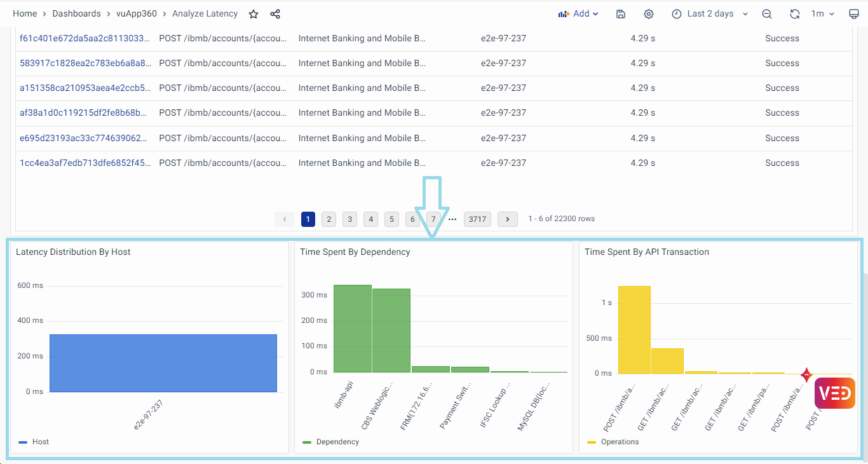Screen dimensions: 868x464
Task: Zoom out the time range
Action: 767,14
